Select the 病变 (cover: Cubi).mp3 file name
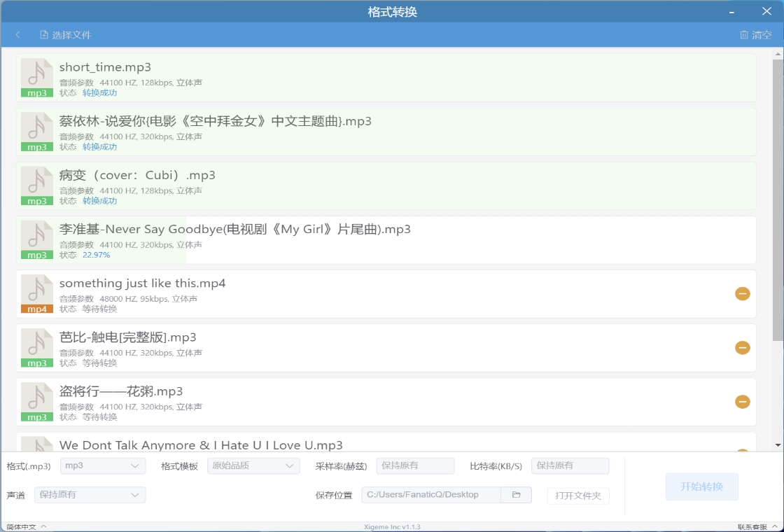Screen dimensions: 784x532 click(x=137, y=175)
